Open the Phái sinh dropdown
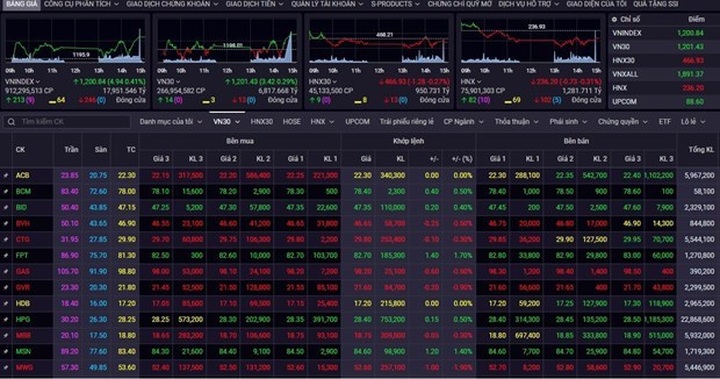 (568, 122)
